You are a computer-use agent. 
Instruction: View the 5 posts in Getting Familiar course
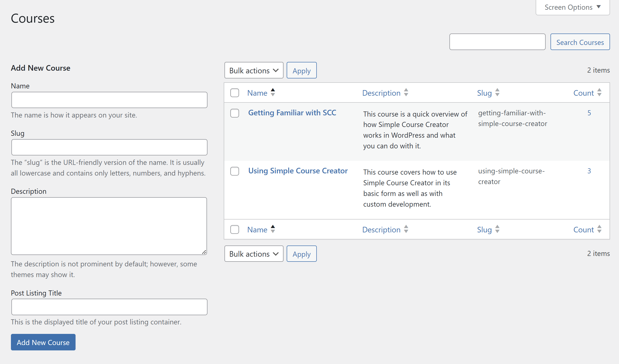coord(589,113)
